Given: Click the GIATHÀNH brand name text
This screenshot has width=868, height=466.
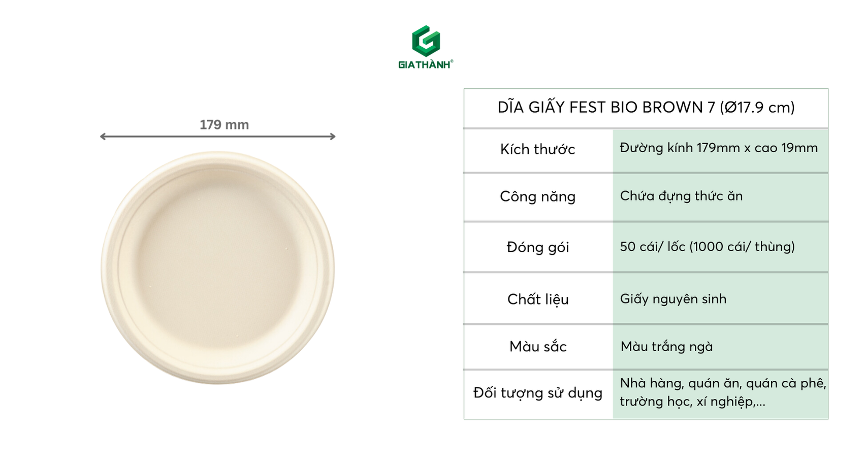Looking at the screenshot, I should [x=424, y=64].
